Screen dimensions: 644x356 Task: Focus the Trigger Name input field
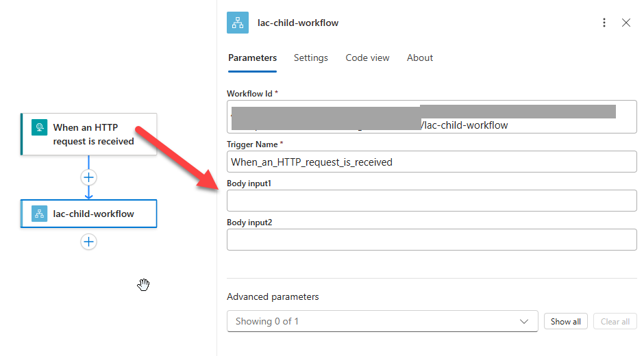click(x=432, y=162)
